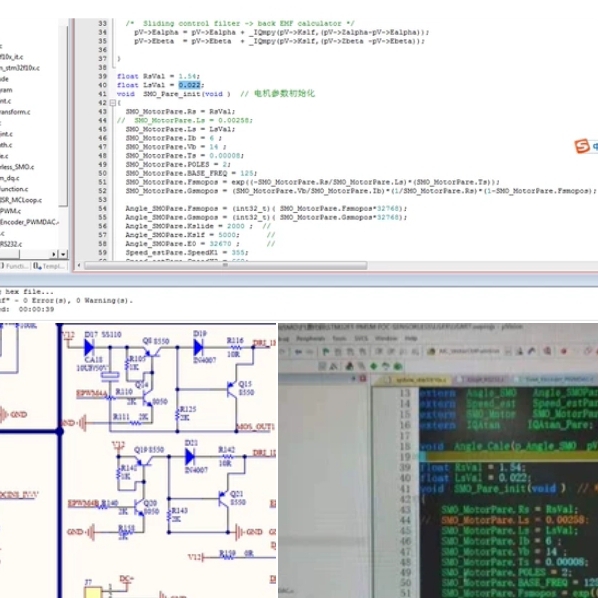
Task: Click the project panel tab dropdown arrow
Action: coord(63,254)
